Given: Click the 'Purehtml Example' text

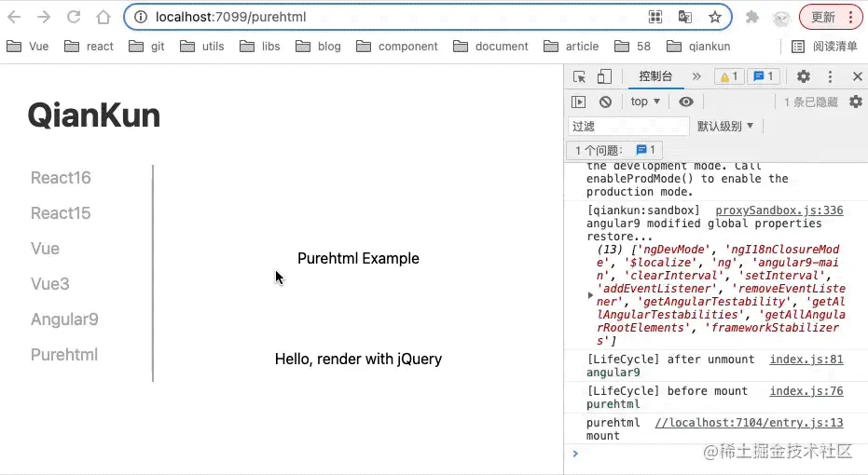Looking at the screenshot, I should click(358, 258).
